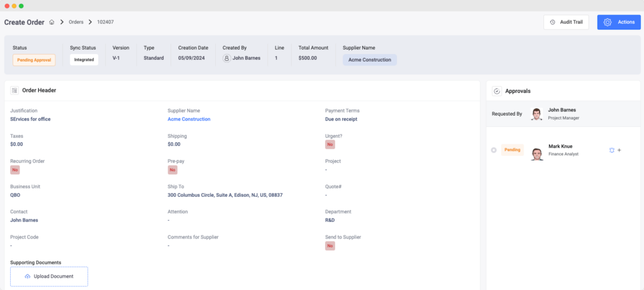This screenshot has width=644, height=290.
Task: Click the Integrated sync status badge
Action: 84,60
